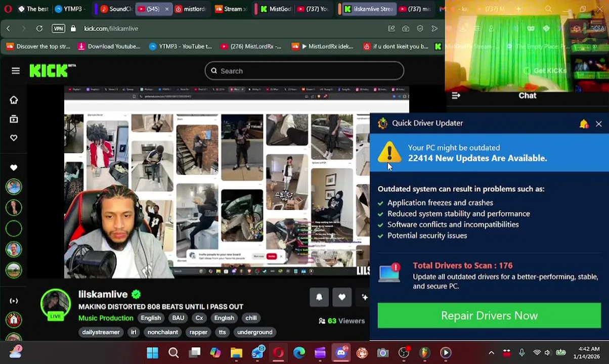
Task: Select the irl tag
Action: pyautogui.click(x=134, y=332)
